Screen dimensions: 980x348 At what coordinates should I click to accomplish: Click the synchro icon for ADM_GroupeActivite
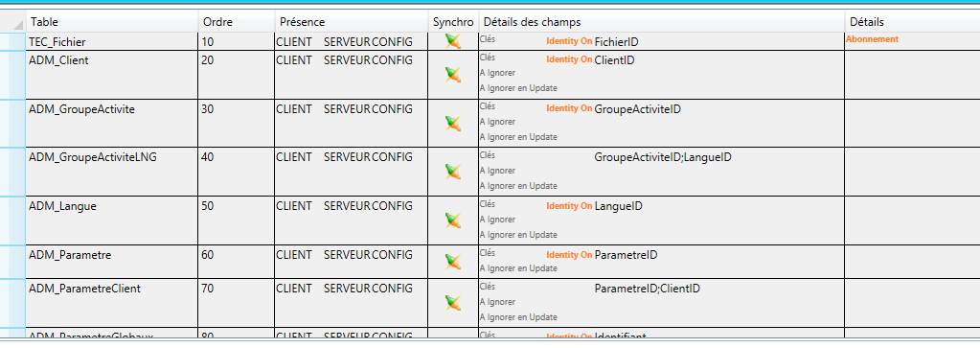[x=453, y=124]
